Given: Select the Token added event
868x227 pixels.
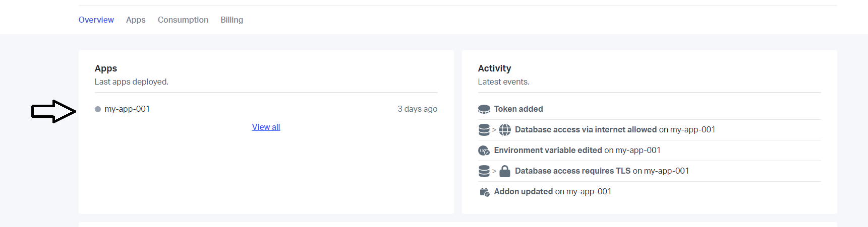Looking at the screenshot, I should coord(518,109).
